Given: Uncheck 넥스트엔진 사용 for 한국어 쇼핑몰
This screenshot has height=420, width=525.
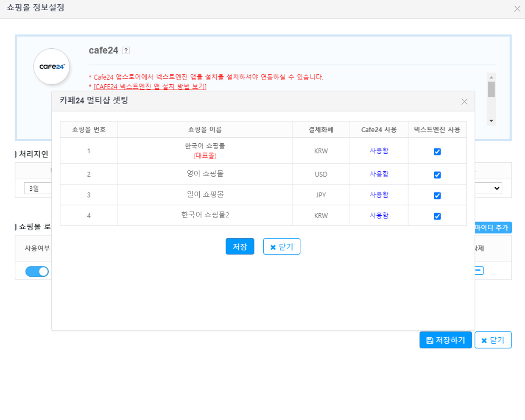Looking at the screenshot, I should coord(437,152).
